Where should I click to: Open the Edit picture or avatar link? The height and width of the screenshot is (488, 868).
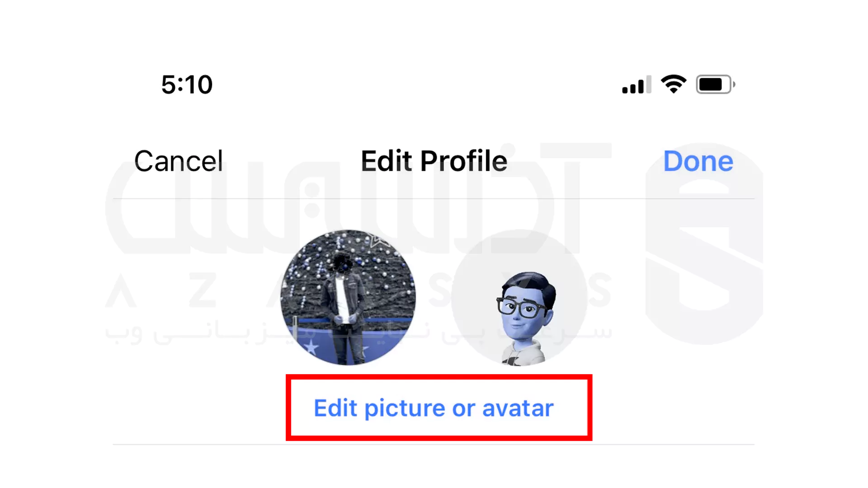tap(434, 408)
